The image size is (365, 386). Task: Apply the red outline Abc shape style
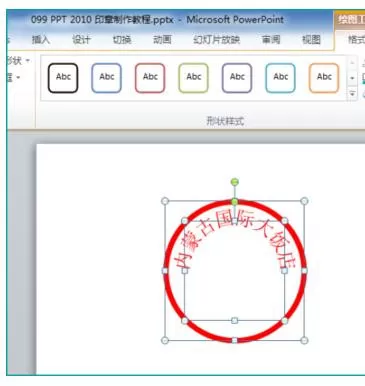coord(150,78)
